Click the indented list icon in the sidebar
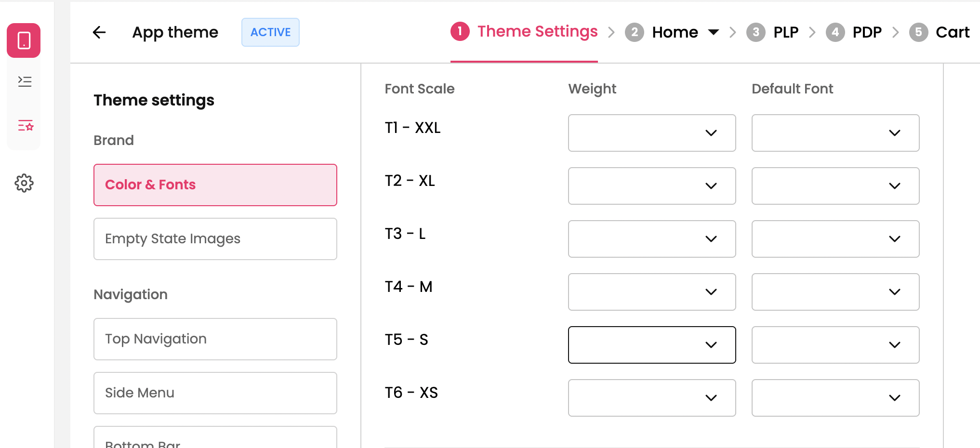The height and width of the screenshot is (448, 980). [x=25, y=81]
